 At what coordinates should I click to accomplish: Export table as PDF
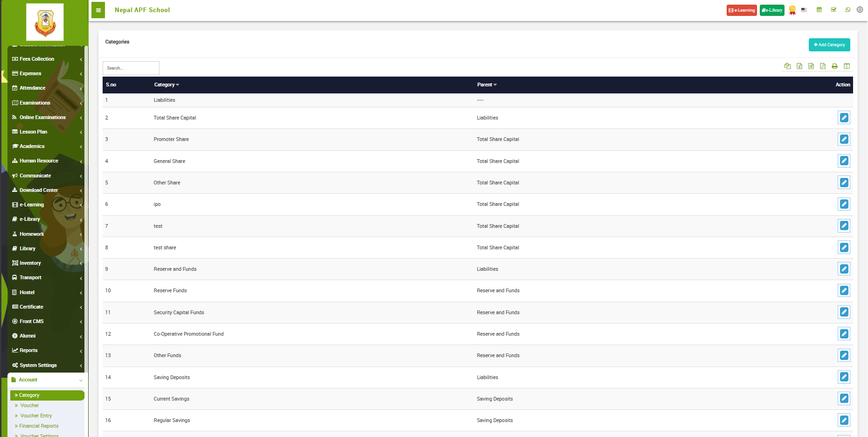click(823, 66)
